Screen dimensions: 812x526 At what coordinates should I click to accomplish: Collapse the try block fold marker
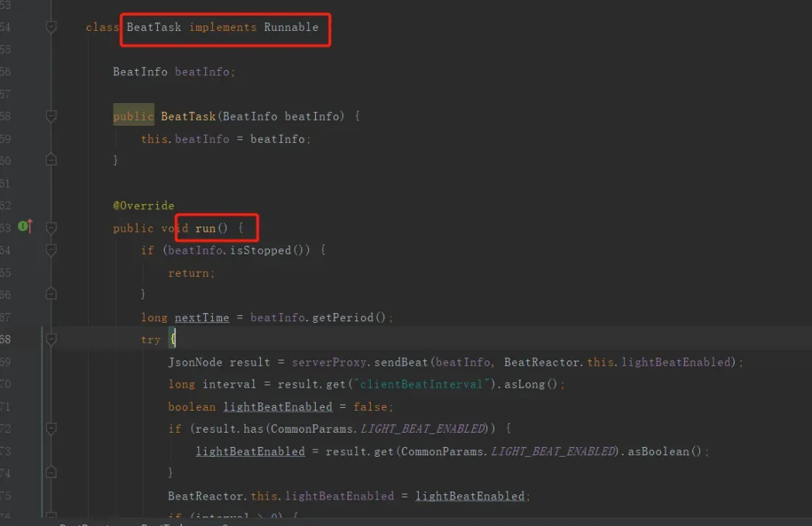pyautogui.click(x=51, y=339)
